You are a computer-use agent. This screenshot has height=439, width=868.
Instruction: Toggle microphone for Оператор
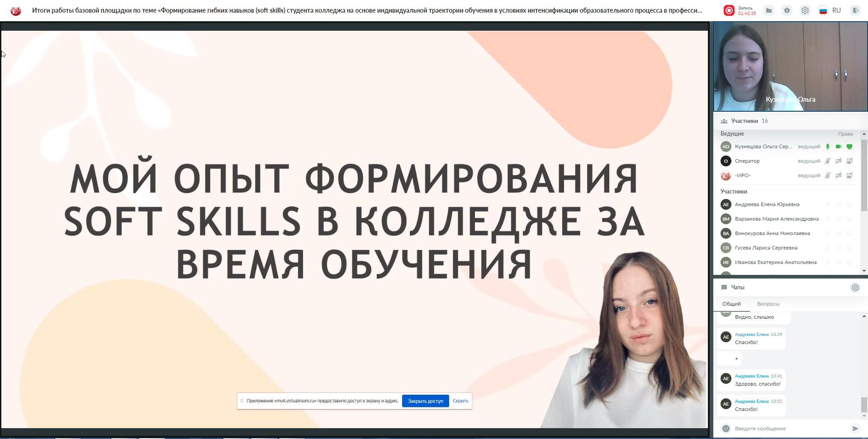click(x=827, y=161)
